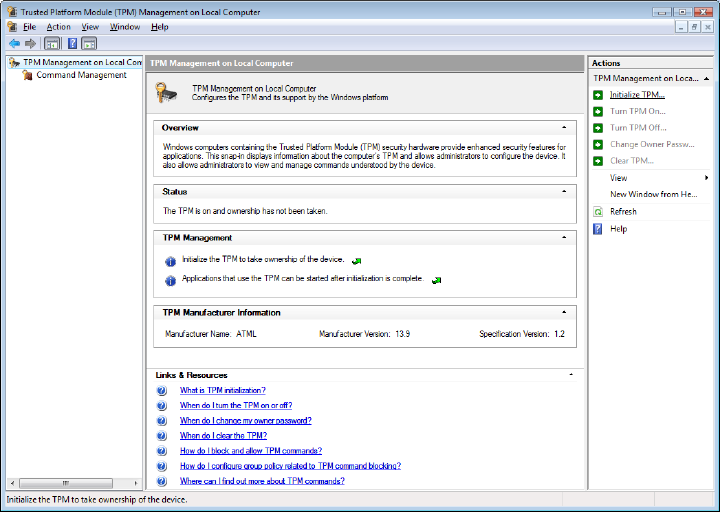Click green arrow after Initialize the TPM message
Screen dimensions: 720x512
(356, 261)
